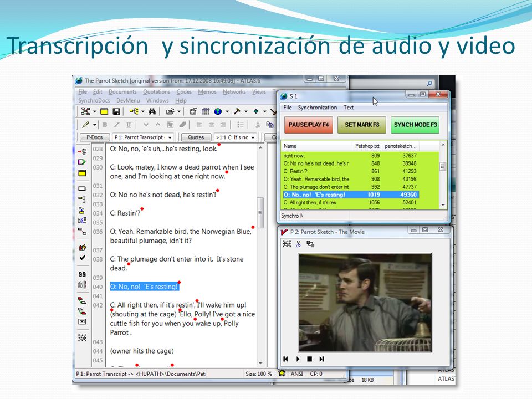The image size is (532, 399).
Task: Open the Codes menu
Action: point(184,92)
